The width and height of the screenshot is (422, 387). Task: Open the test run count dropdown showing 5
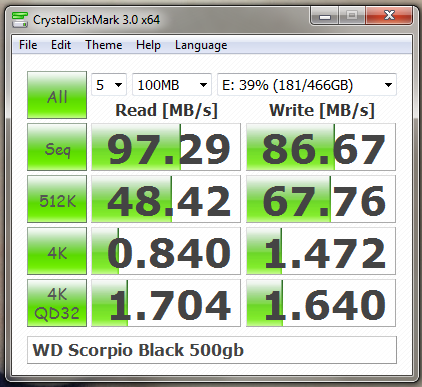tap(109, 85)
